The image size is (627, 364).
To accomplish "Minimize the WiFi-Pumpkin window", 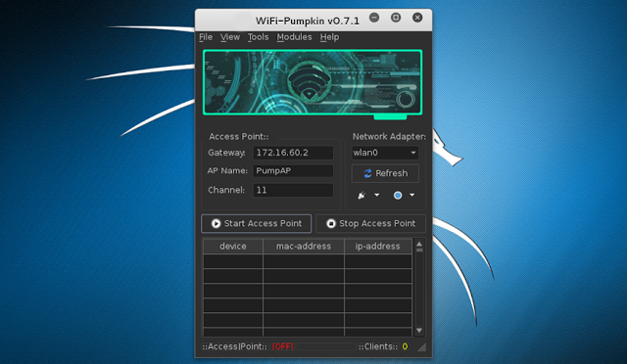I will 374,18.
